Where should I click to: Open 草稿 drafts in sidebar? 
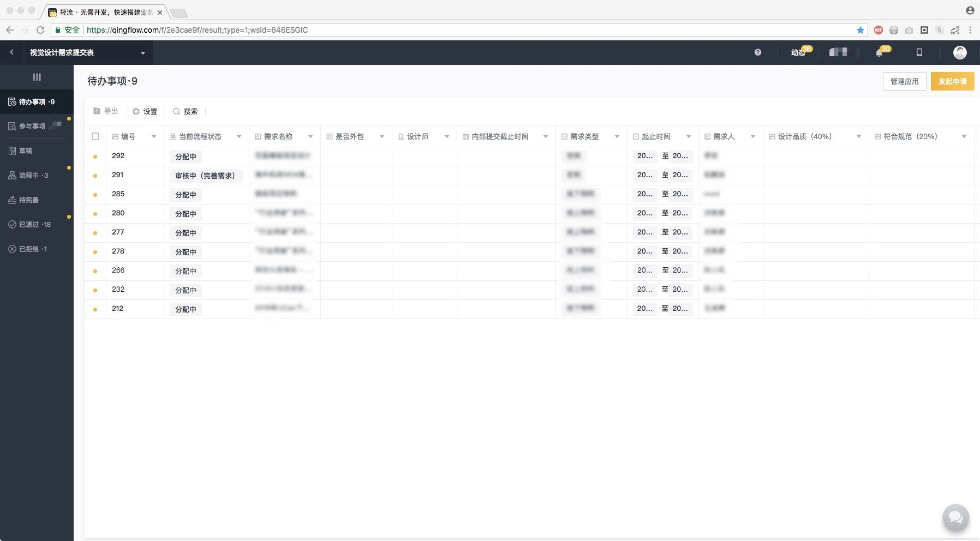pos(37,151)
